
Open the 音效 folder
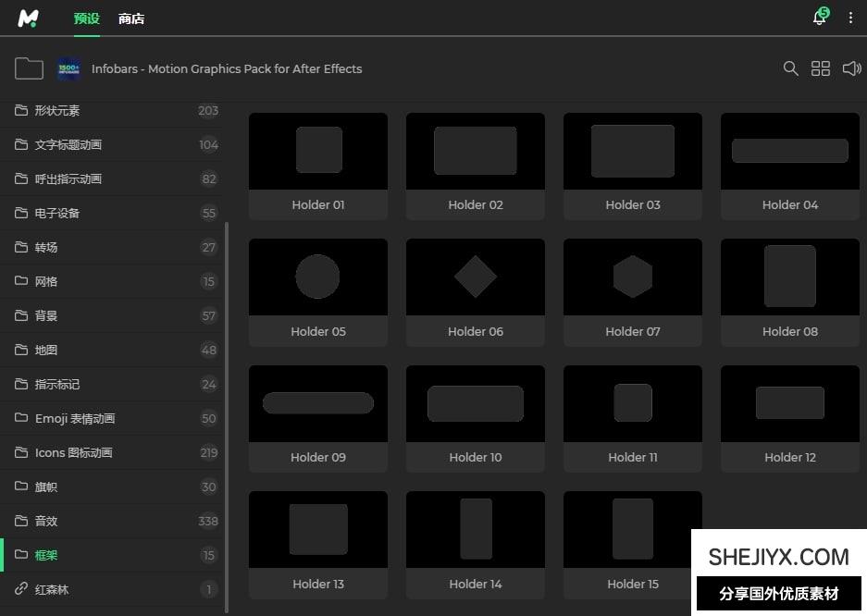pyautogui.click(x=46, y=521)
